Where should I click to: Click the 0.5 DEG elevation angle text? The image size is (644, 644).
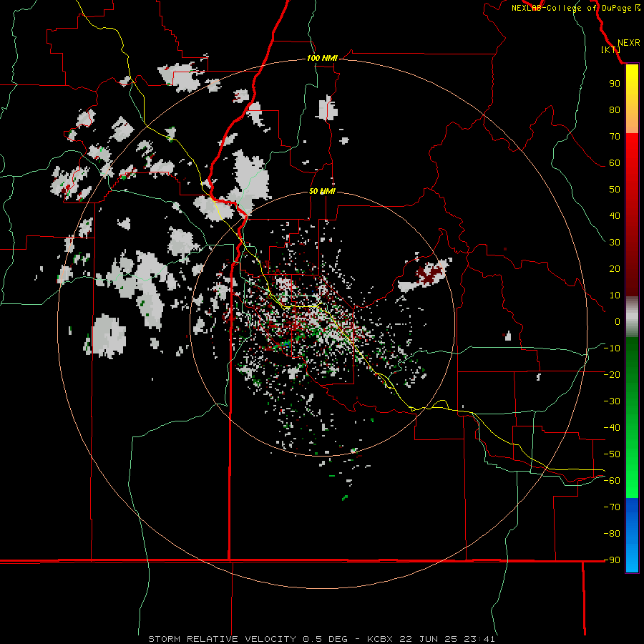326,639
